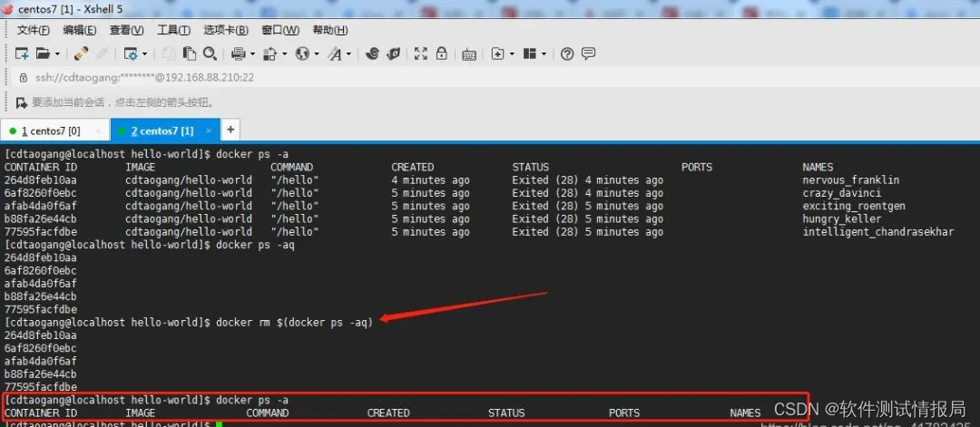Click first-table container ID 77595facfdbe
980x427 pixels.
pyautogui.click(x=41, y=231)
